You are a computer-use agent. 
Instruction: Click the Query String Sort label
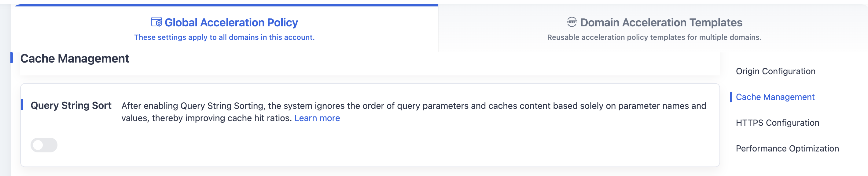pyautogui.click(x=71, y=105)
